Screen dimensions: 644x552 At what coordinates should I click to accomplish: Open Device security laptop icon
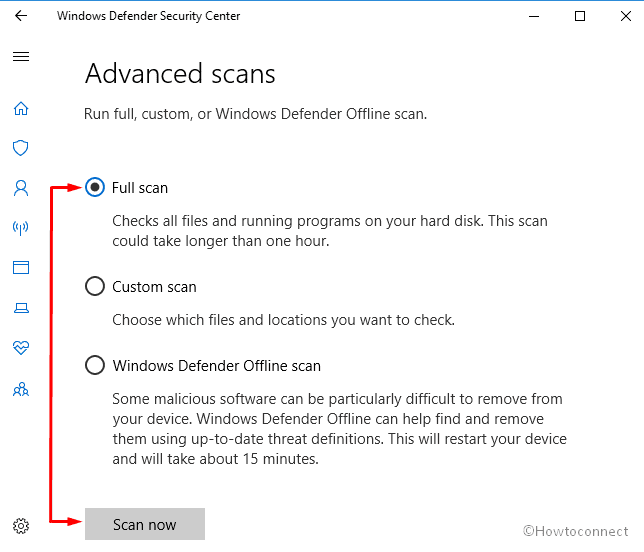[21, 308]
